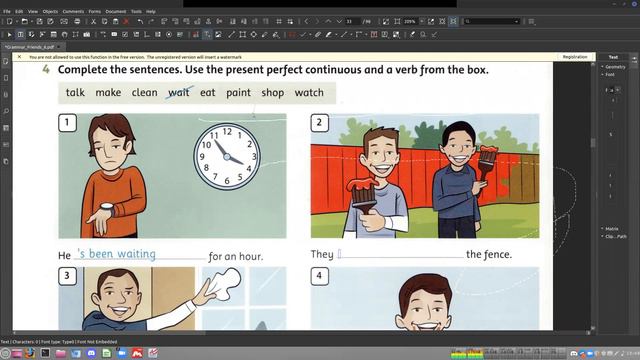Click the page number input field
Screen dimensions: 640x360
353,21
